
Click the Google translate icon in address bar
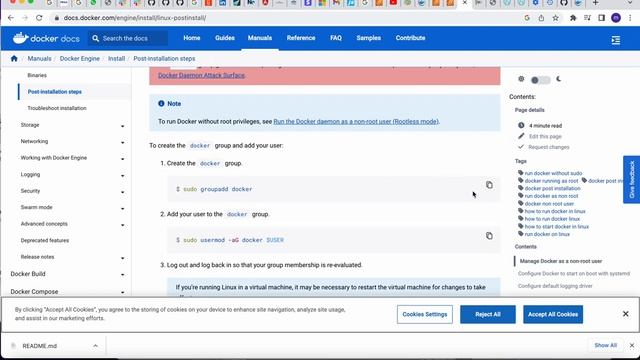(527, 18)
